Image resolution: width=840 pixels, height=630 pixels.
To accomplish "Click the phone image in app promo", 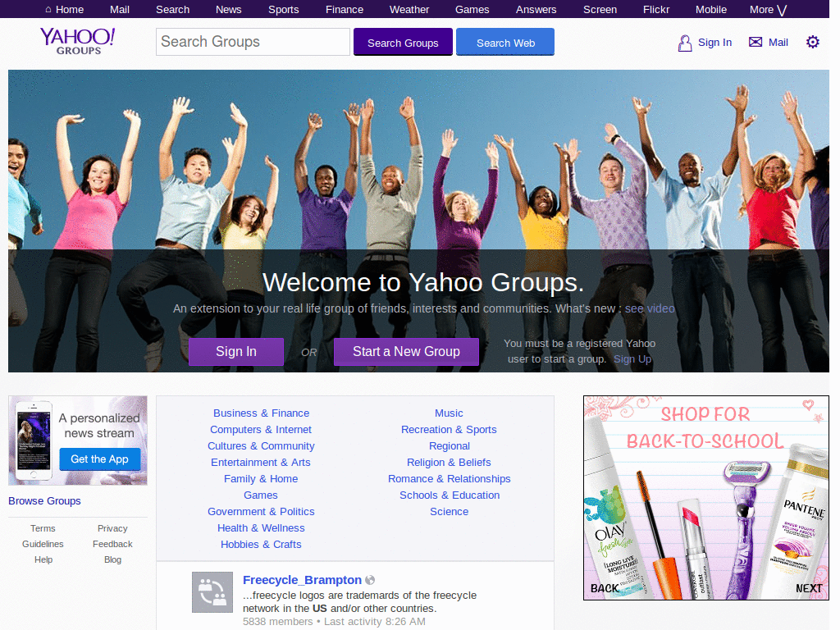I will 33,441.
